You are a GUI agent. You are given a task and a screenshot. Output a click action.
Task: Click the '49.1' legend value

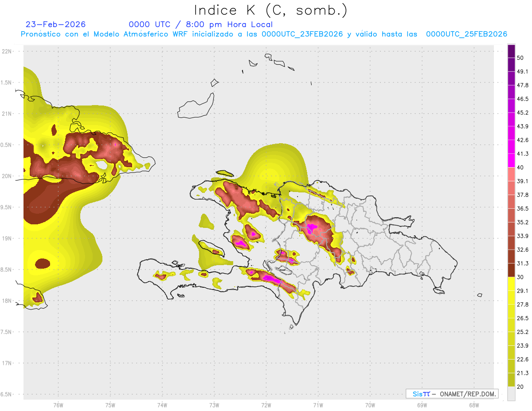click(523, 71)
